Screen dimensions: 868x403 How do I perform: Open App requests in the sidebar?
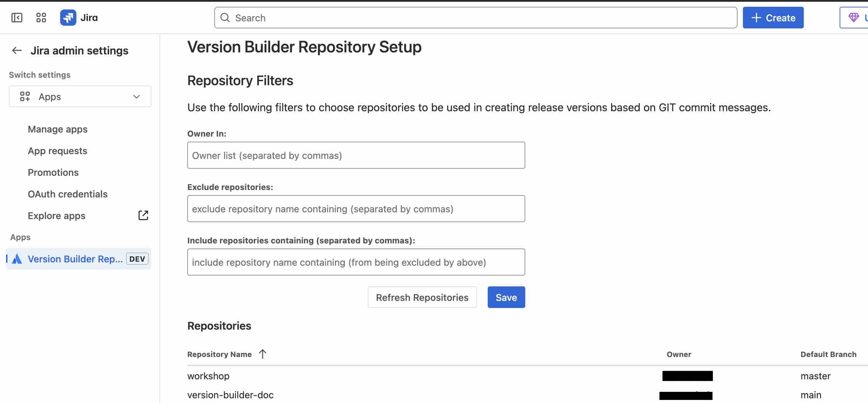click(x=57, y=151)
